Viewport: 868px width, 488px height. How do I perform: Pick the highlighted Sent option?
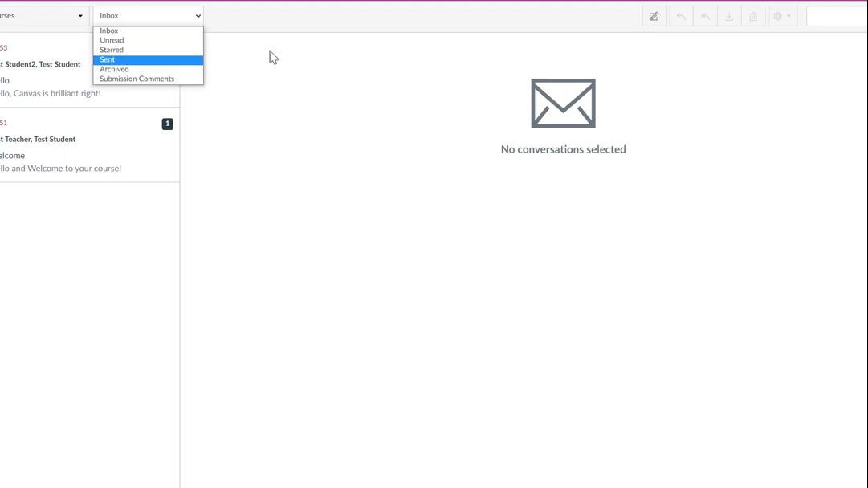108,59
